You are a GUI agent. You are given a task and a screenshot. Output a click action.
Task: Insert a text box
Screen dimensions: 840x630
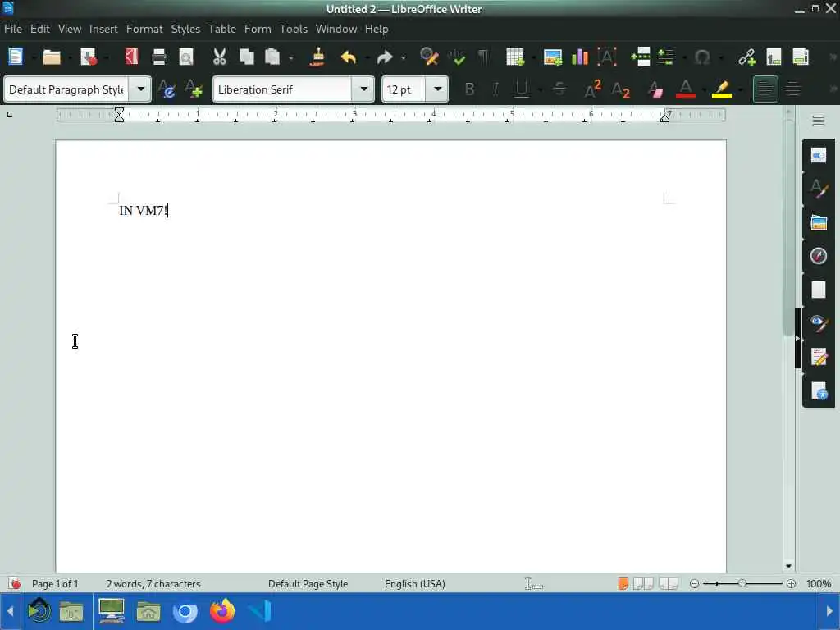coord(607,57)
